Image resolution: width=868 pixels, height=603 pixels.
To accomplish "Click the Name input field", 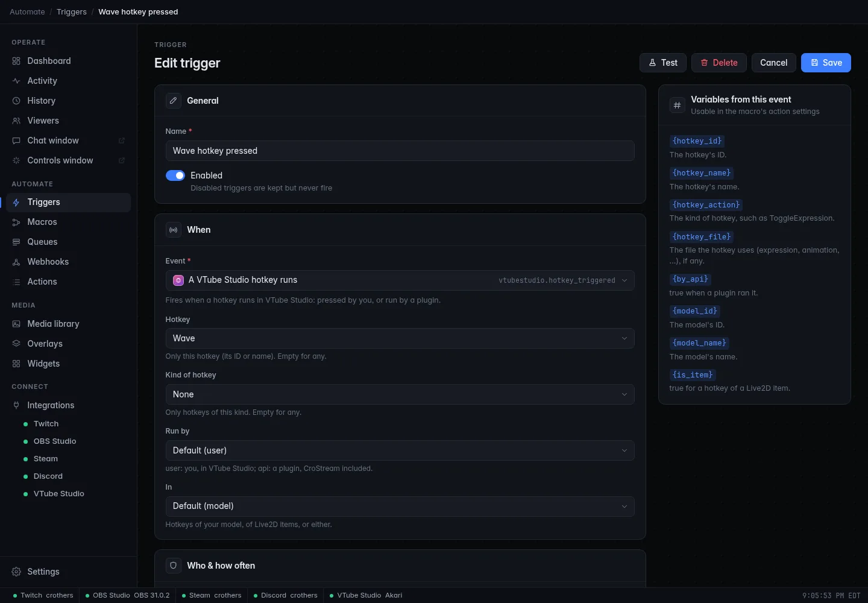I will pos(400,151).
